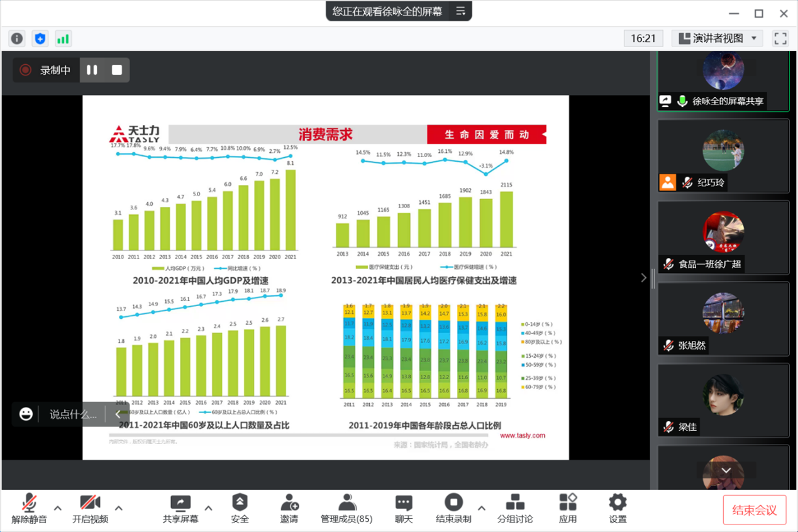Open Manage Members (管理成员) panel
The image size is (798, 532).
click(x=346, y=509)
